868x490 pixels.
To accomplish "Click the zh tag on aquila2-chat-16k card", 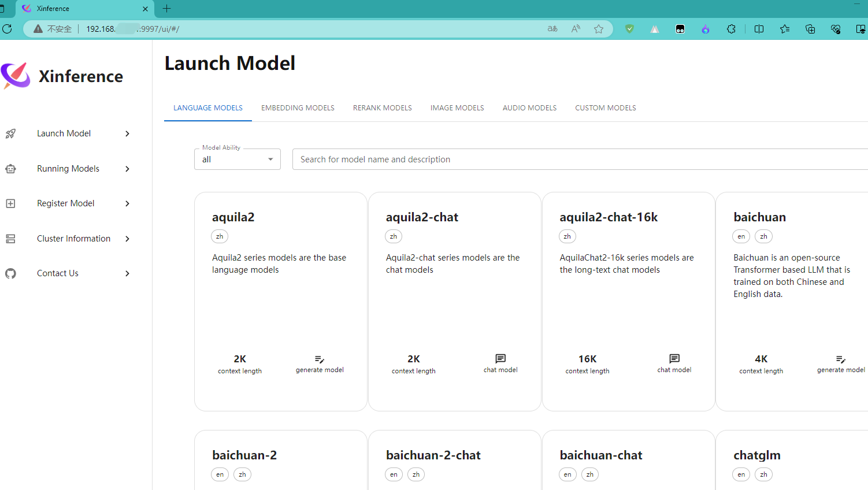I will 567,236.
